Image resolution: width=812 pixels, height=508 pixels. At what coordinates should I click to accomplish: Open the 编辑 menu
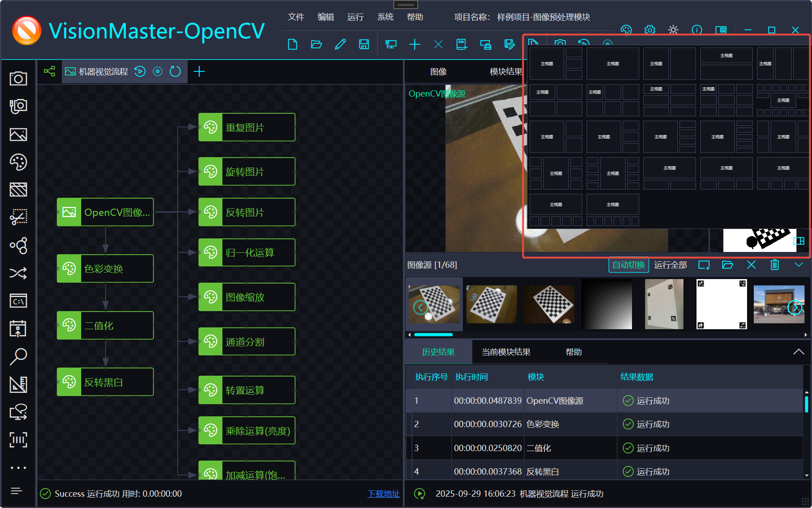(x=326, y=17)
